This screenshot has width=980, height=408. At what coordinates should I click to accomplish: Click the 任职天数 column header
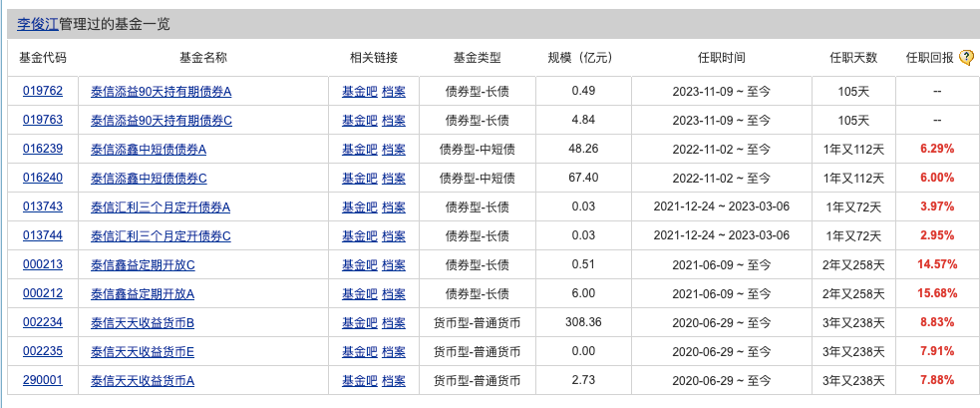[853, 58]
